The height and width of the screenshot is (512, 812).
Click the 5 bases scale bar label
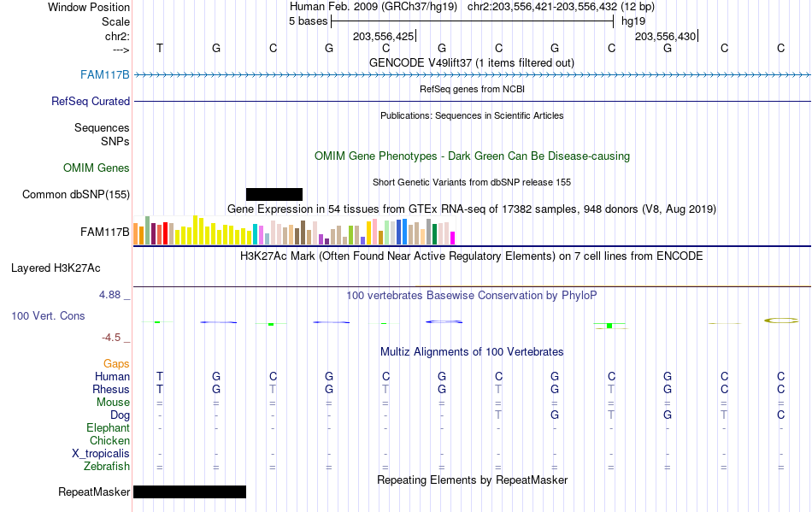(308, 21)
